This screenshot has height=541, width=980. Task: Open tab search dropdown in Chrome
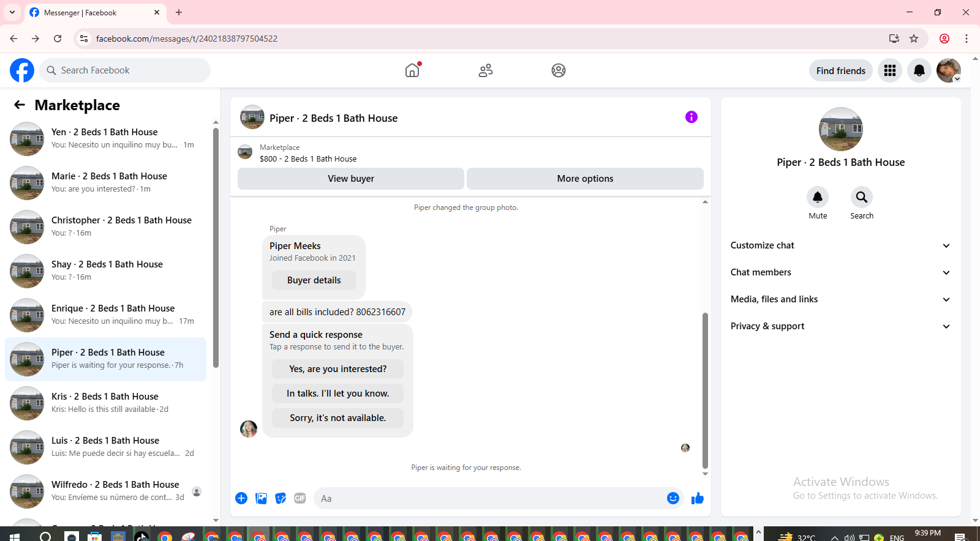coord(12,12)
